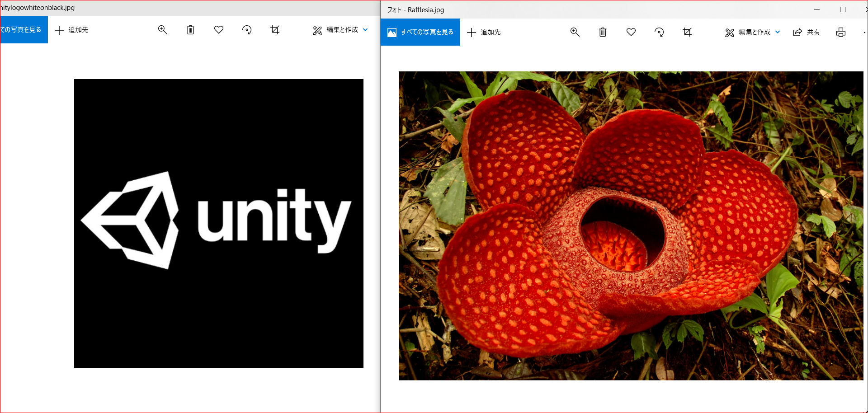Click 追加先 in the Unity logo window

71,30
